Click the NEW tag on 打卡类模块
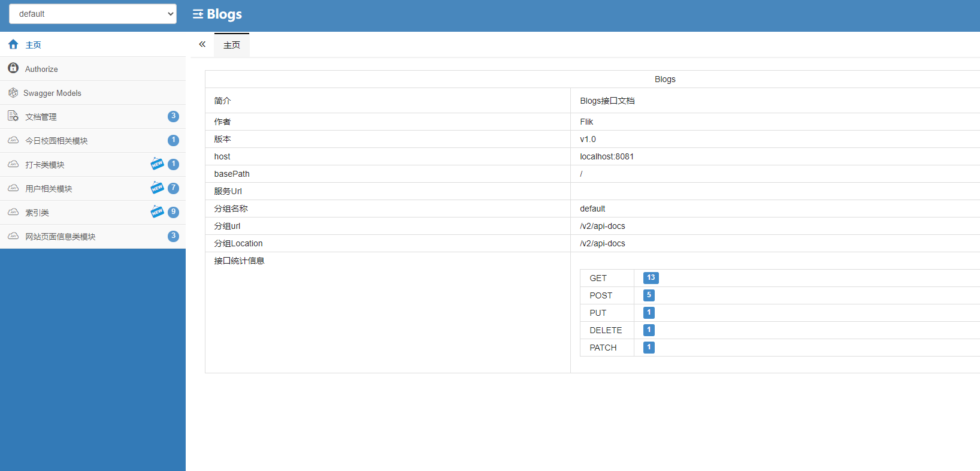980x471 pixels. point(157,164)
